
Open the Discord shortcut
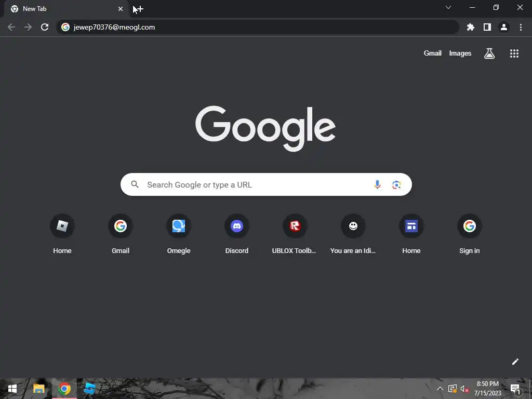(x=237, y=234)
